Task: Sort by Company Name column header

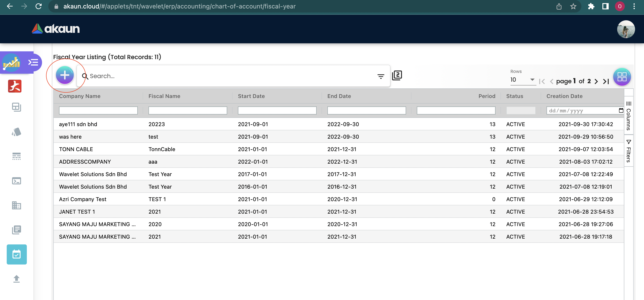Action: (80, 96)
